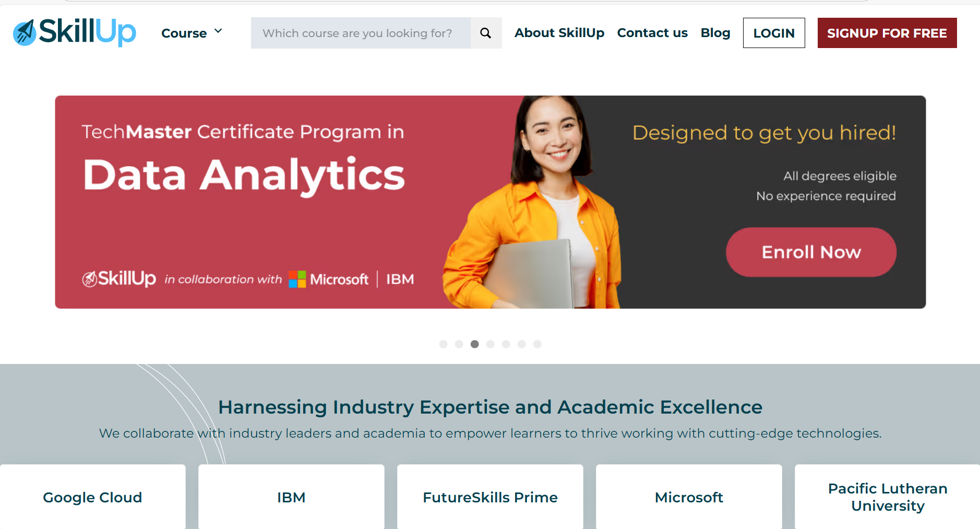The image size is (980, 529).
Task: Click the chevron next to Course
Action: coord(218,31)
